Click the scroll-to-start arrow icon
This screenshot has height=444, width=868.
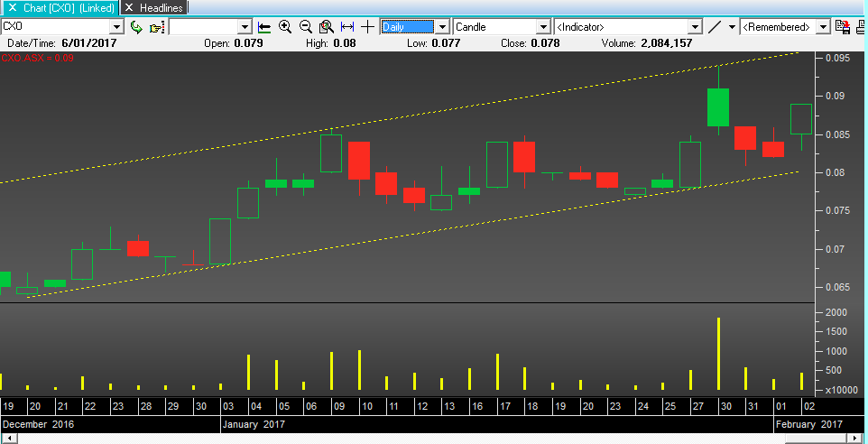264,26
